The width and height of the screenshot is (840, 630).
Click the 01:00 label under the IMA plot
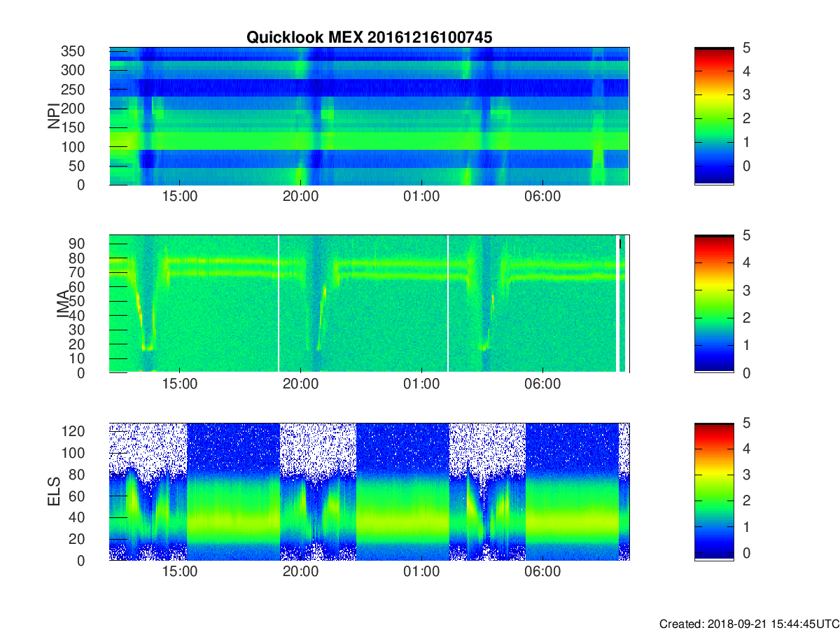[421, 384]
